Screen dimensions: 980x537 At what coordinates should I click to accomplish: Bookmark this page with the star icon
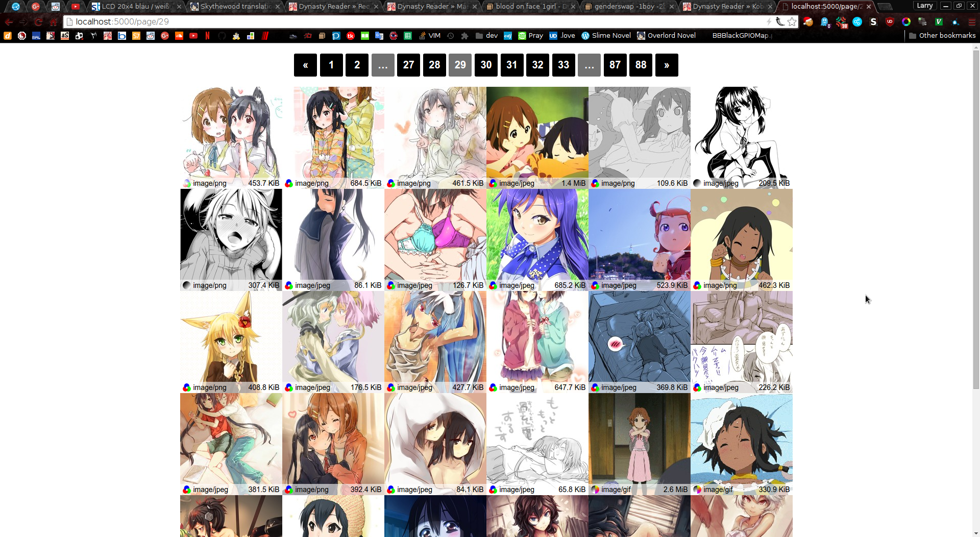pos(792,21)
